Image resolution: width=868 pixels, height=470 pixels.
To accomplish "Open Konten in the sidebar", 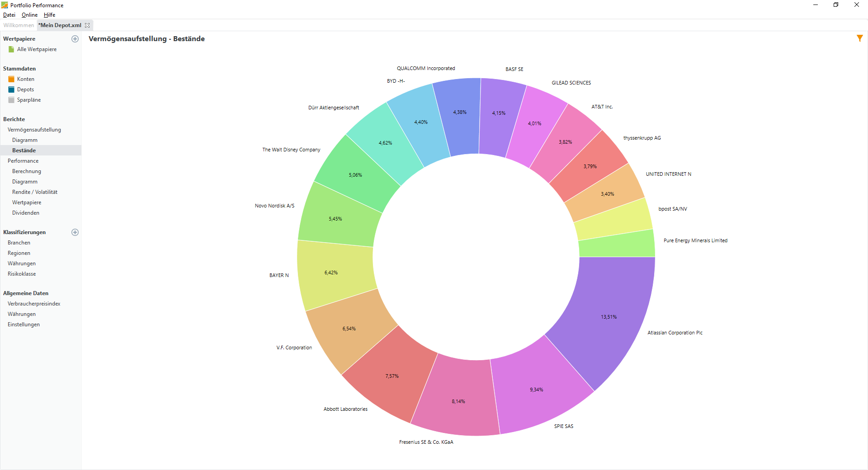I will pyautogui.click(x=26, y=79).
